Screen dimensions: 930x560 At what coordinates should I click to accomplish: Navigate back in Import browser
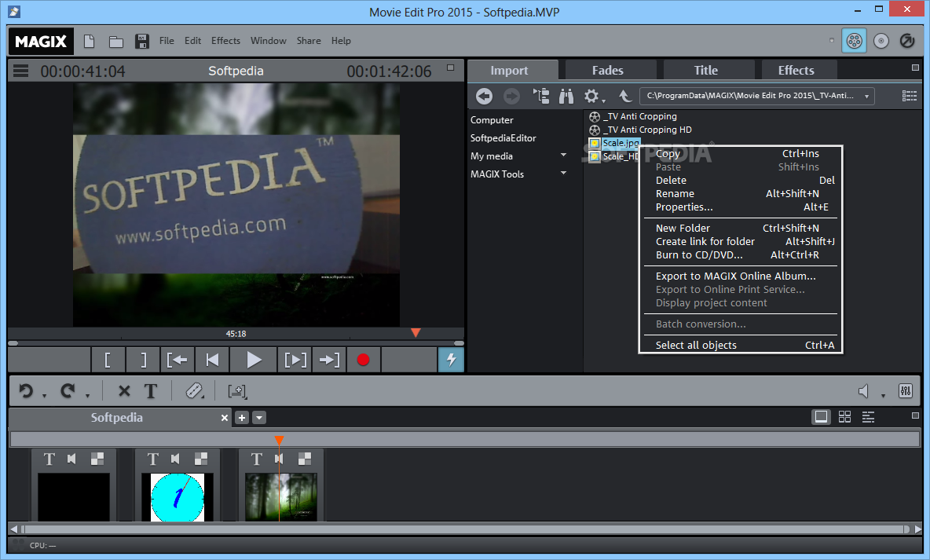(484, 96)
